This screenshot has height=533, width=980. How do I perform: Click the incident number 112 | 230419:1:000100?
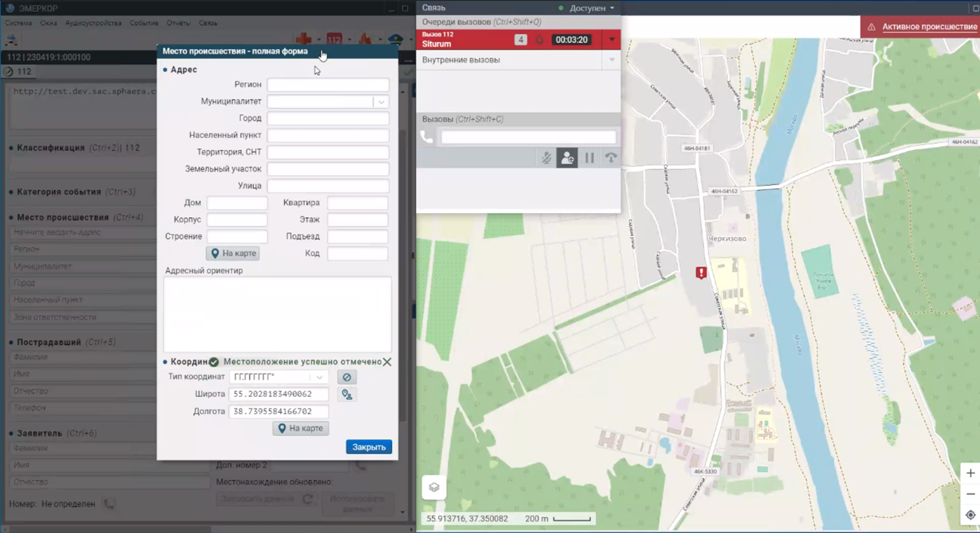point(48,57)
